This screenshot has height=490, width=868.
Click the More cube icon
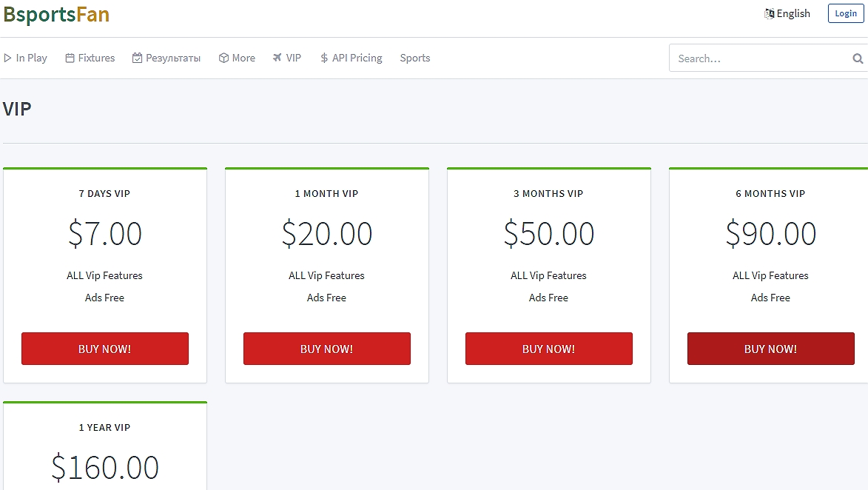(x=223, y=58)
